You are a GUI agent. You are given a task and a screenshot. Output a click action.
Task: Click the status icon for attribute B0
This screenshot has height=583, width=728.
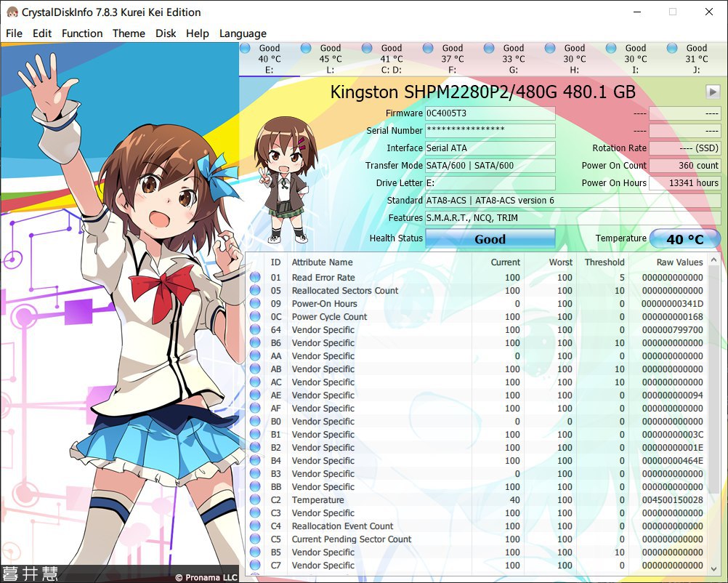(255, 422)
